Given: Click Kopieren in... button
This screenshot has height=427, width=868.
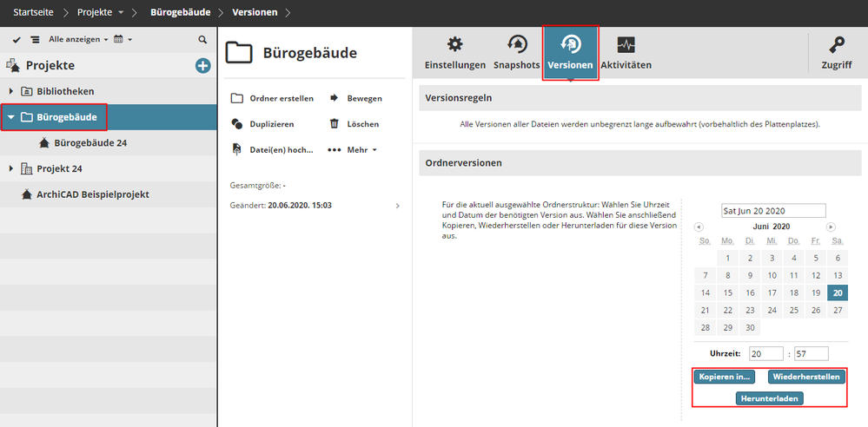Looking at the screenshot, I should pyautogui.click(x=725, y=377).
